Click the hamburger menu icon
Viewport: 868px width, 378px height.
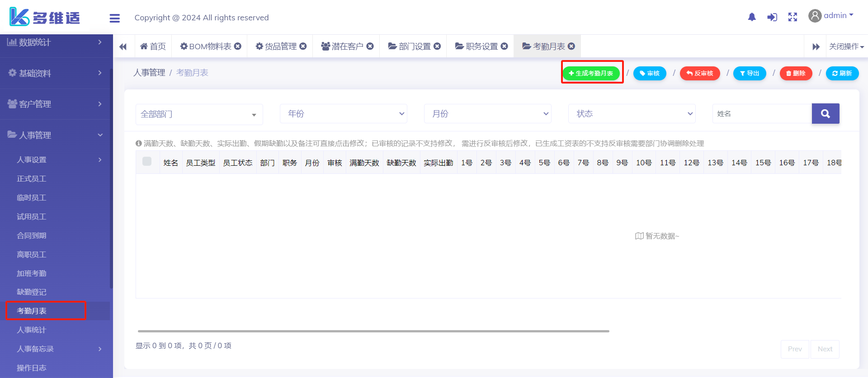click(115, 18)
